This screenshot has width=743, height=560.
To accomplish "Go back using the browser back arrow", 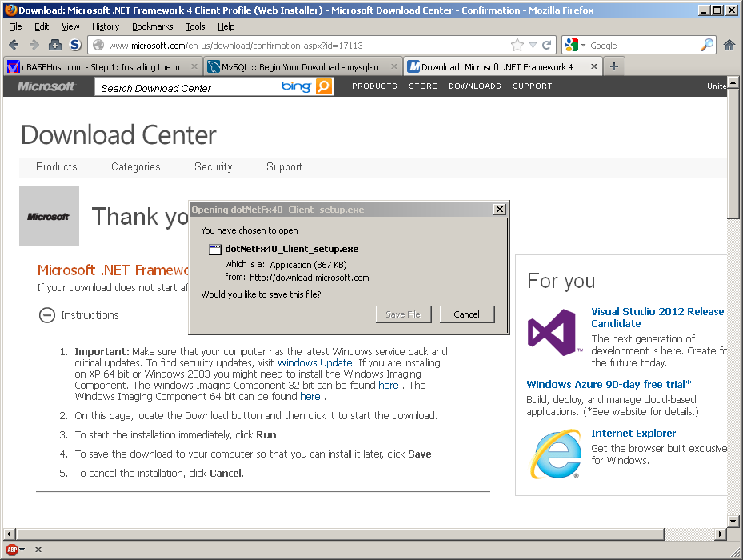I will (x=14, y=45).
